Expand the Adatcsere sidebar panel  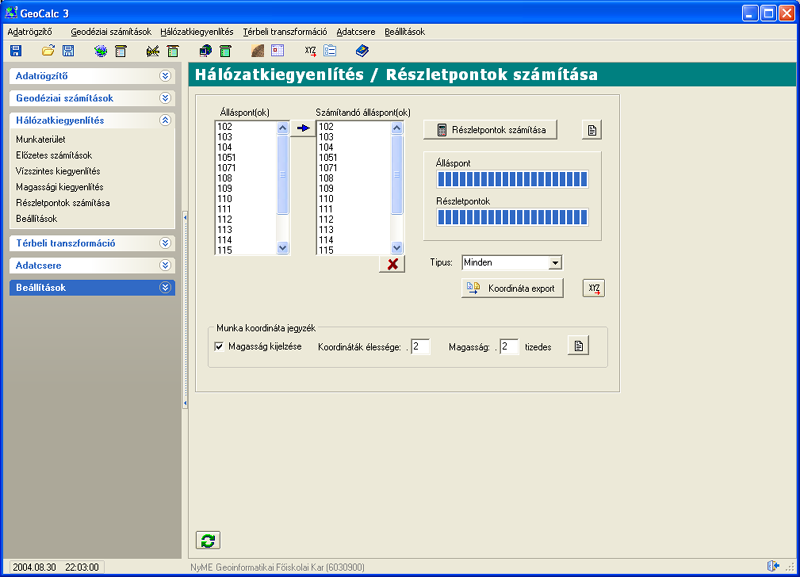[165, 265]
